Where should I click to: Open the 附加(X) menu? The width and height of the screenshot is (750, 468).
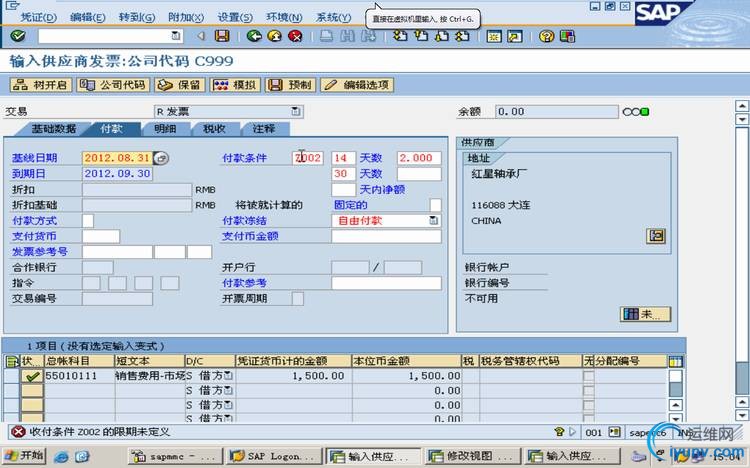[186, 17]
